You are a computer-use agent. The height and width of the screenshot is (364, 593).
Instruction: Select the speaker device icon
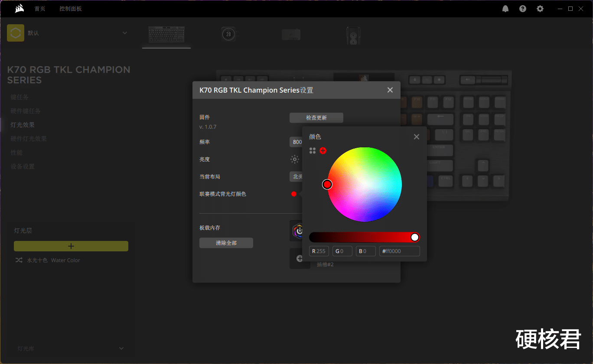(353, 34)
